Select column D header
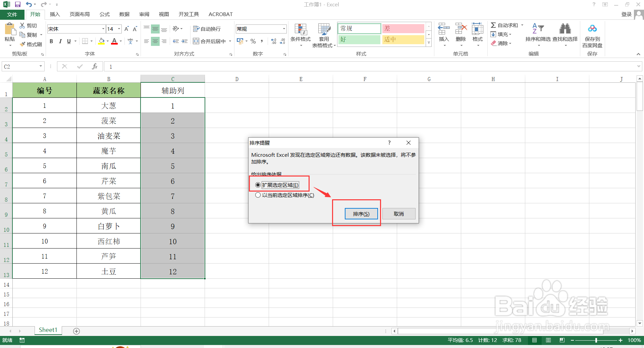The width and height of the screenshot is (644, 348). click(x=237, y=79)
